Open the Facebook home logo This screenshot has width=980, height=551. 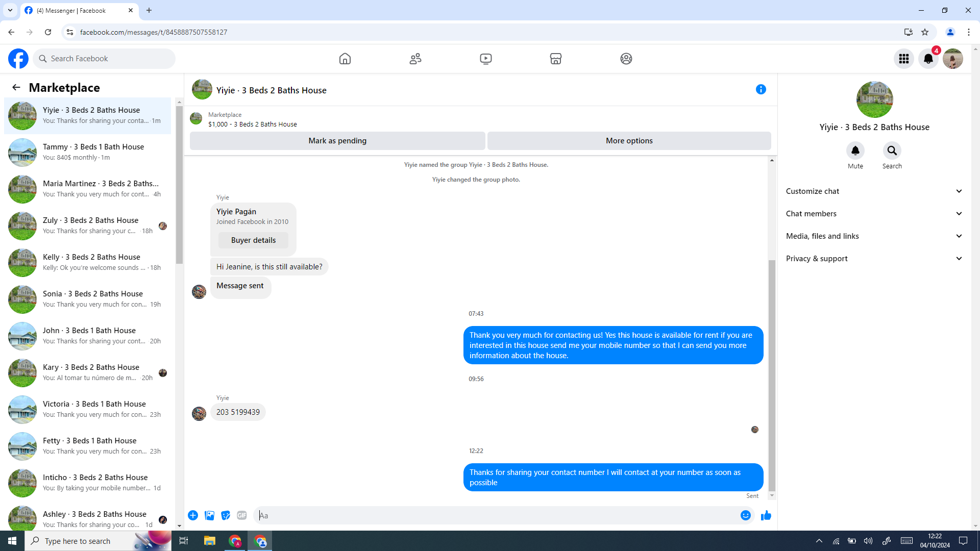tap(18, 59)
